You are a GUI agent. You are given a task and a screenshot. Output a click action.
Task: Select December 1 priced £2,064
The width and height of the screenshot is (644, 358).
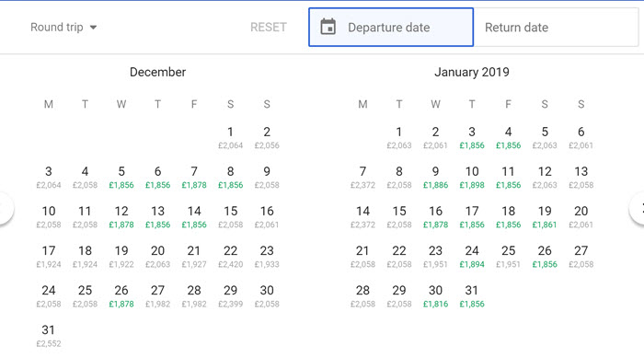pos(230,138)
